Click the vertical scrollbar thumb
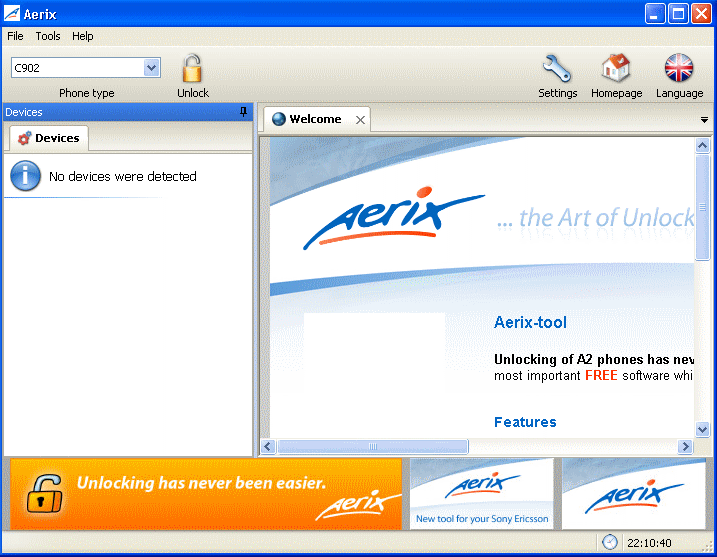Image resolution: width=717 pixels, height=557 pixels. tap(702, 207)
